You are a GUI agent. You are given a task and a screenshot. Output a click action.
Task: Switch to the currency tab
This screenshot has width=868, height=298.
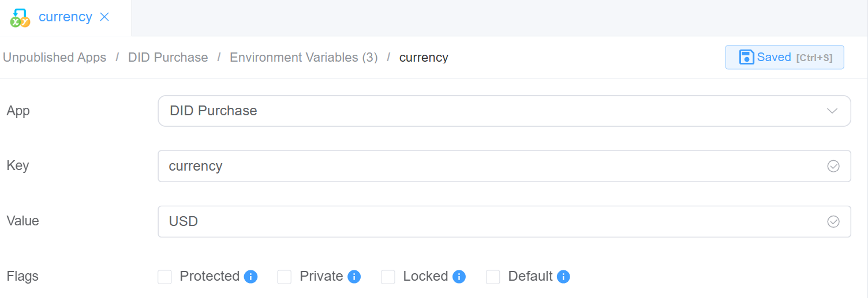point(65,17)
